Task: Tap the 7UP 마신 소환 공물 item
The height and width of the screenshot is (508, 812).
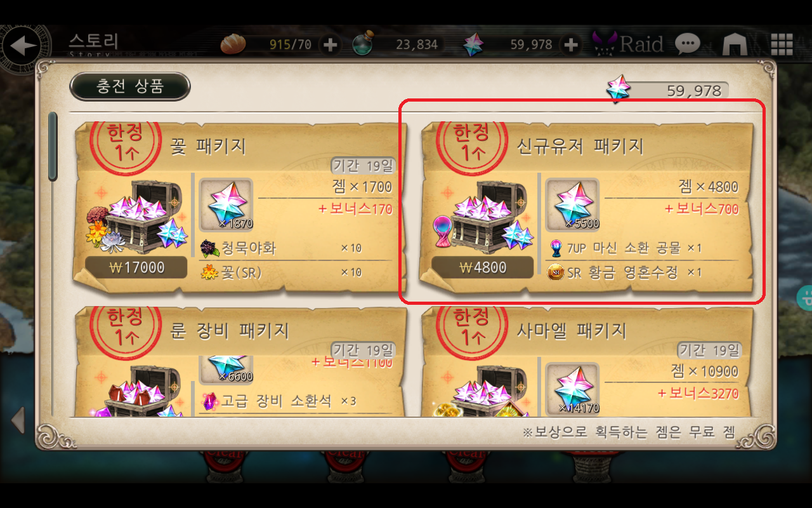Action: click(x=625, y=248)
